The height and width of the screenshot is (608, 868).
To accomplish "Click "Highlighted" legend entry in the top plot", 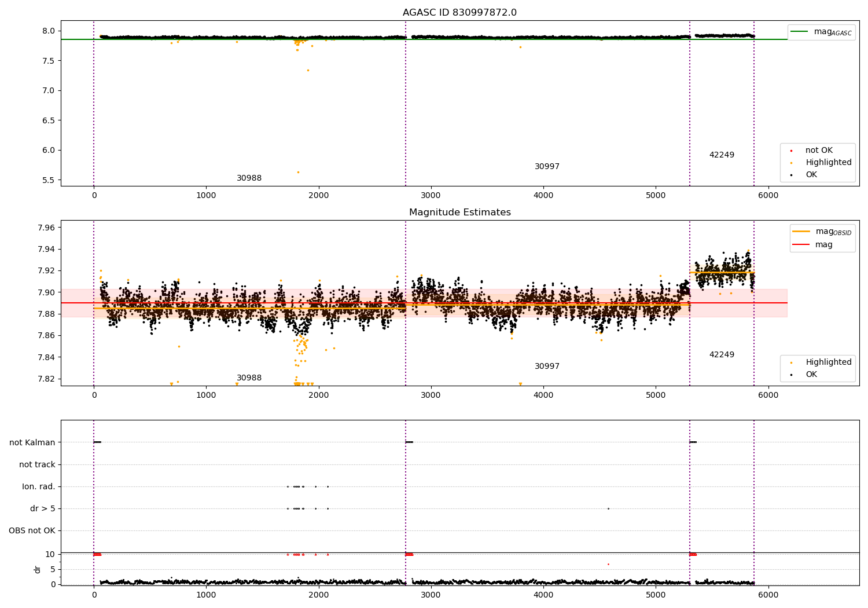I will [822, 163].
